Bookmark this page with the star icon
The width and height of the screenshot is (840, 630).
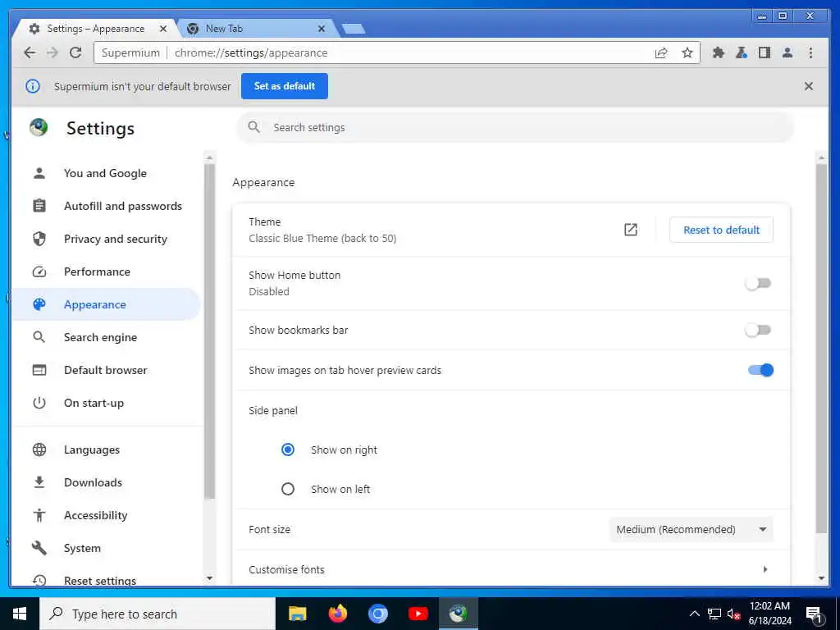(687, 52)
